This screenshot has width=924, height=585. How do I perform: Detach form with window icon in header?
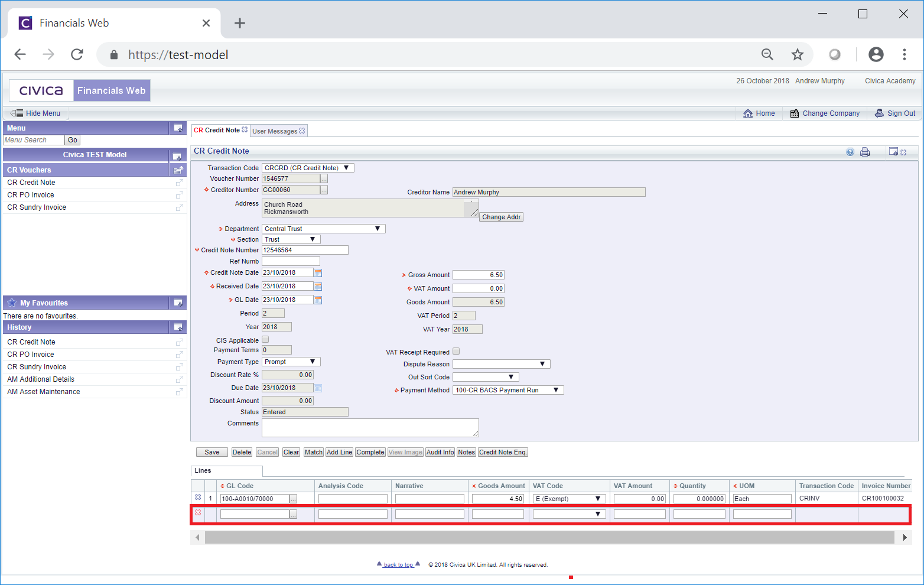coord(893,152)
